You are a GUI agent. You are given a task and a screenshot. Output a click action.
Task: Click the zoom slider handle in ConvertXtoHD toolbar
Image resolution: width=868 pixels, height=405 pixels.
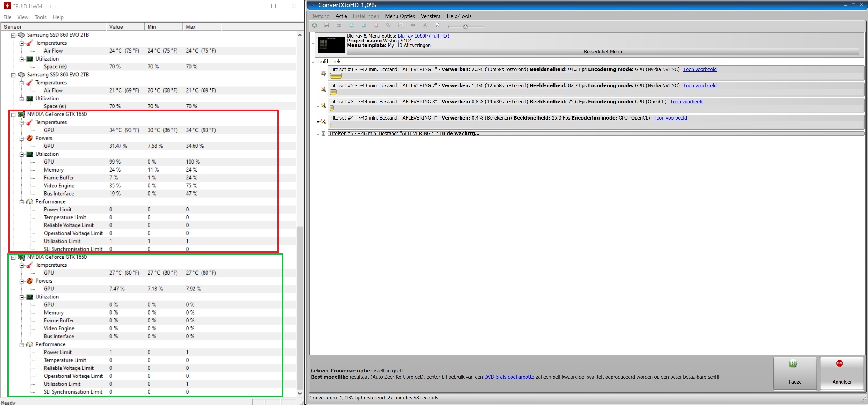coord(465,26)
